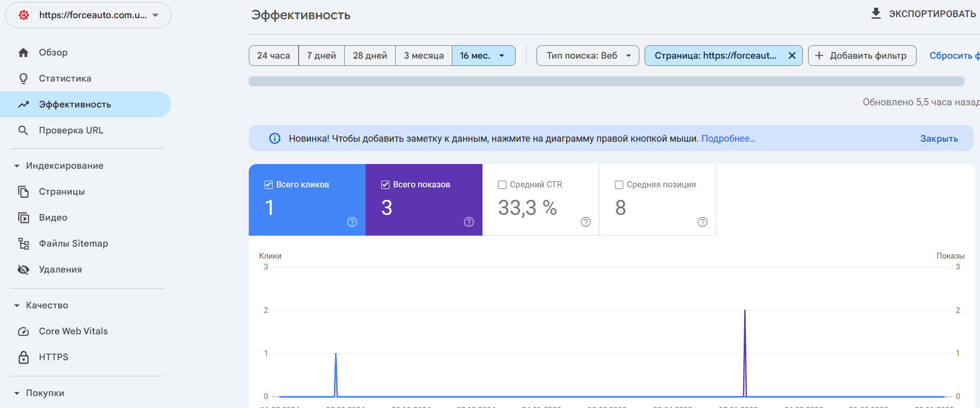Click the export download icon
Viewport: 980px width, 408px height.
coord(876,13)
